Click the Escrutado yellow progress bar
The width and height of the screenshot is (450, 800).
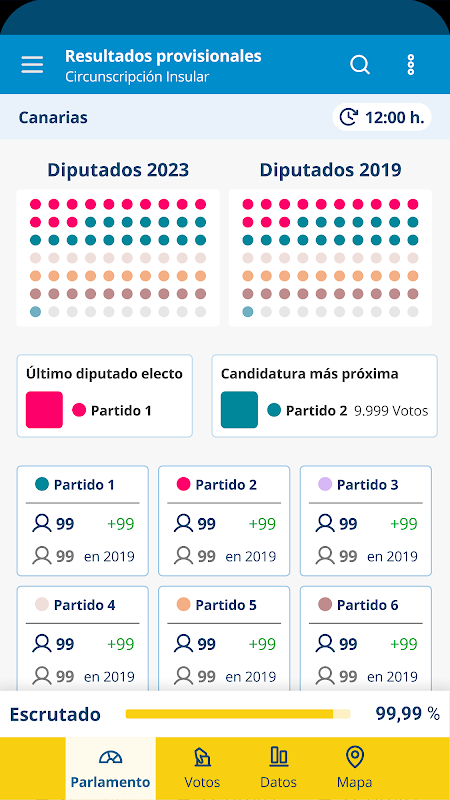tap(238, 714)
